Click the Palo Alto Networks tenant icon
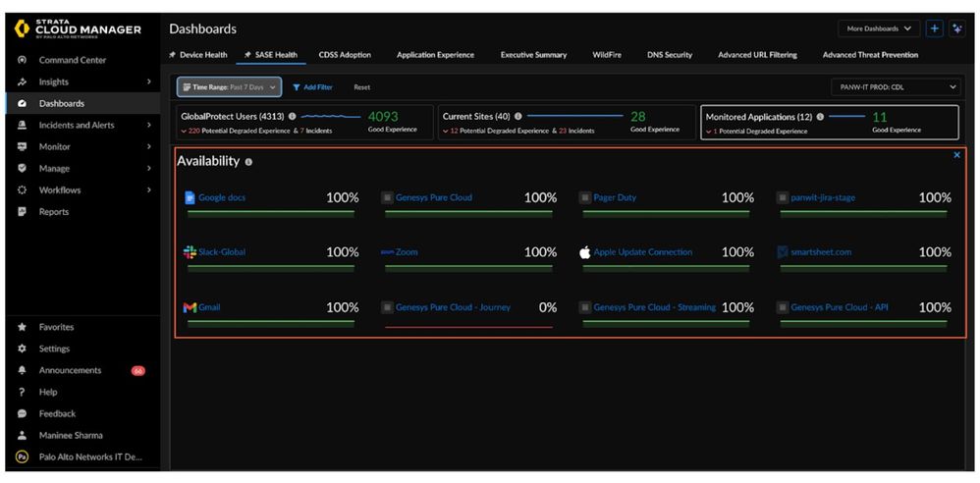The width and height of the screenshot is (980, 483). [x=22, y=456]
